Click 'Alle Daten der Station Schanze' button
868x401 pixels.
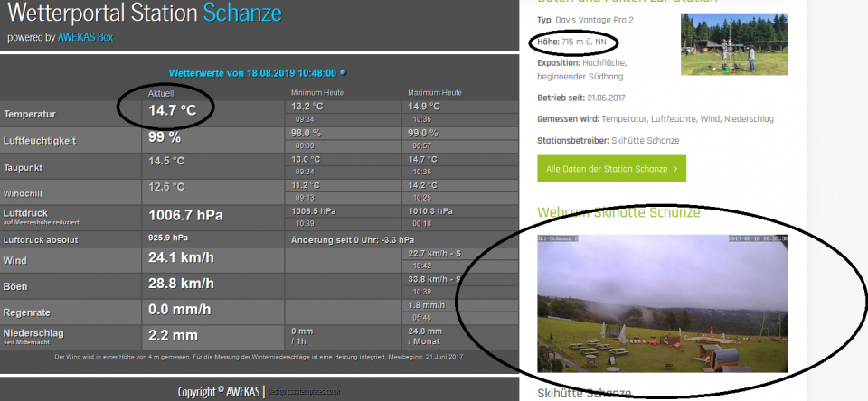pyautogui.click(x=611, y=169)
